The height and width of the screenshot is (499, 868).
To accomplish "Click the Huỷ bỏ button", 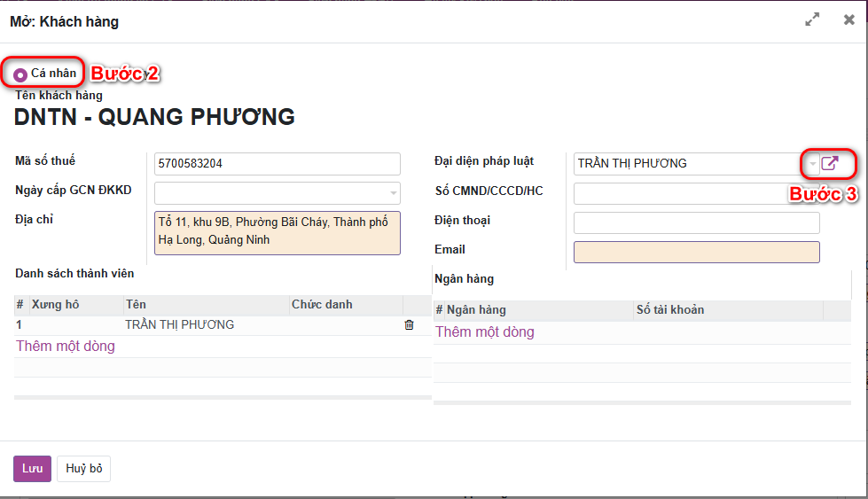I will pyautogui.click(x=83, y=469).
